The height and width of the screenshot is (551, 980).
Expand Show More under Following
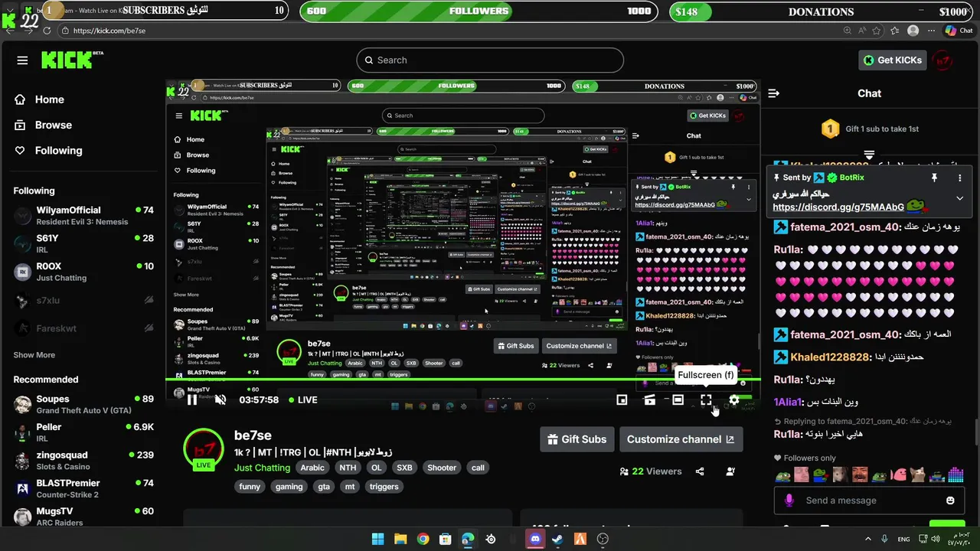click(34, 355)
